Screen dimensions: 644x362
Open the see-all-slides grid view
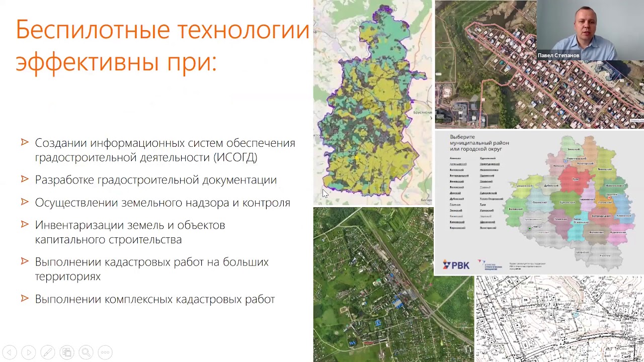[67, 352]
